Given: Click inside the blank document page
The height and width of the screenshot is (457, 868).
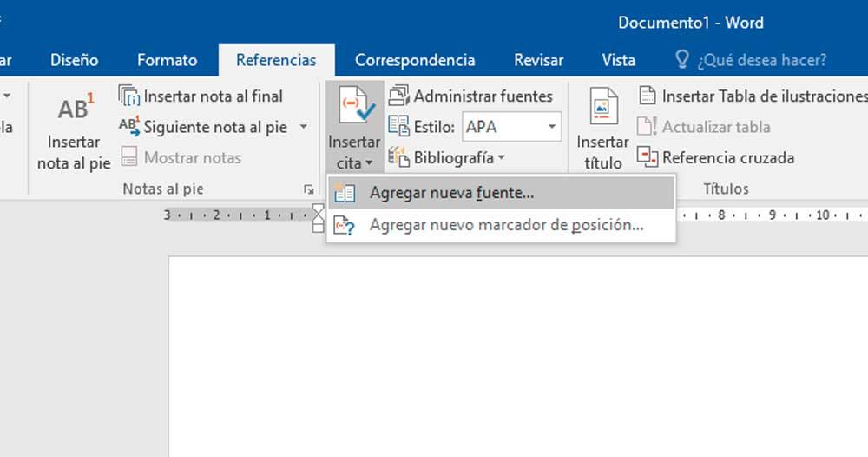Looking at the screenshot, I should tap(518, 357).
